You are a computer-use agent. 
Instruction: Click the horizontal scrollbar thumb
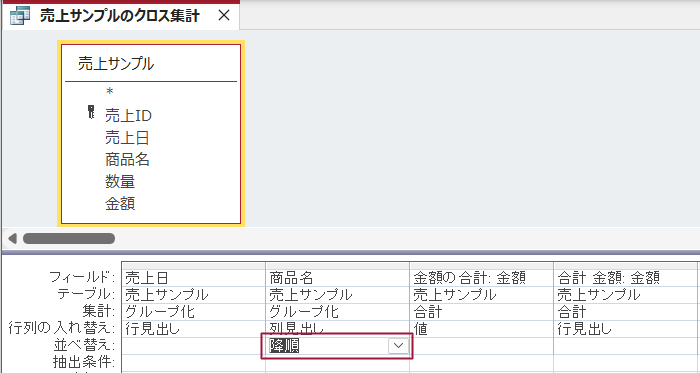click(x=69, y=239)
